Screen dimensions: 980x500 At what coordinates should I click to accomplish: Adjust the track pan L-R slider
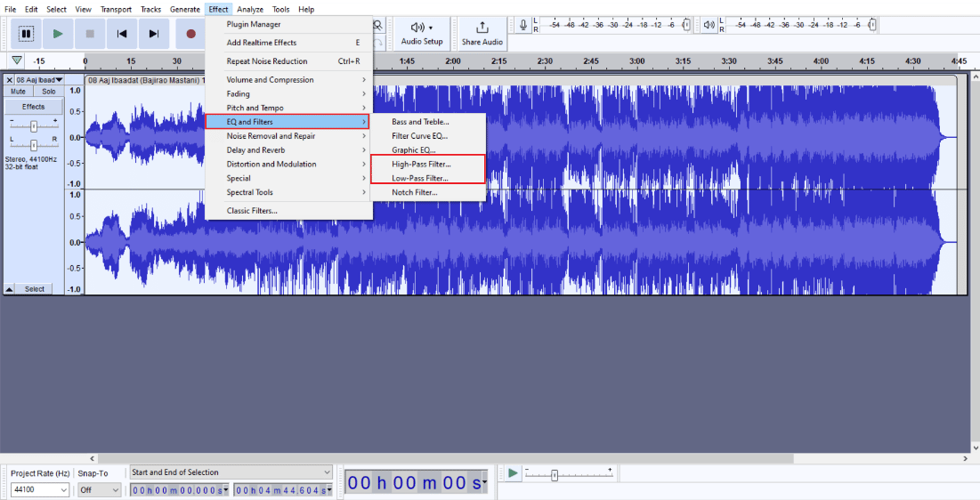(x=34, y=146)
